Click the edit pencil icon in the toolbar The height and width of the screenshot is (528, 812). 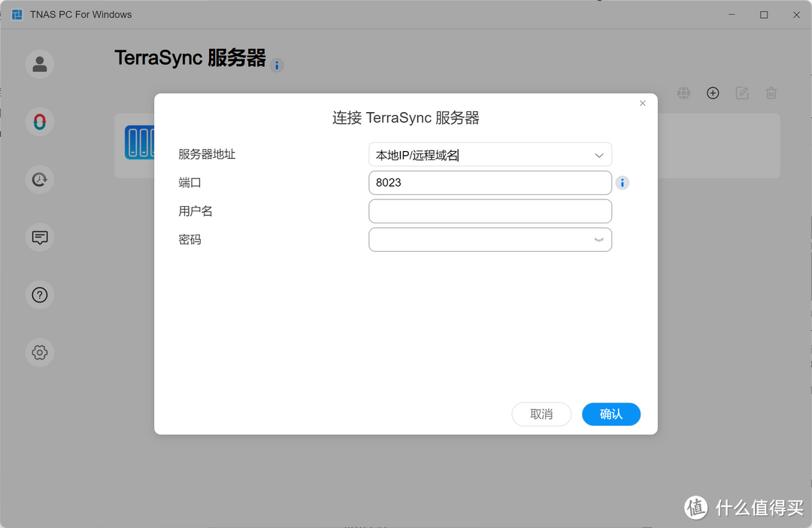742,93
